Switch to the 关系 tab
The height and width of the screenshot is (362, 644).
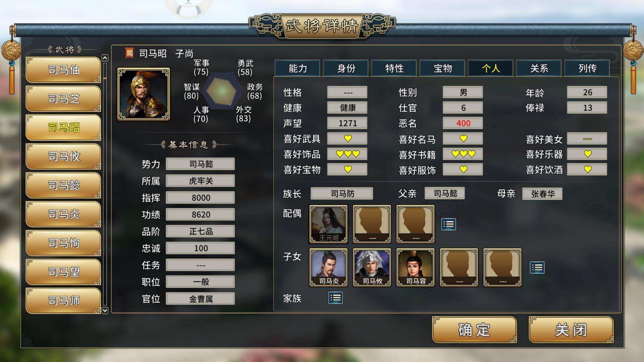[x=539, y=68]
